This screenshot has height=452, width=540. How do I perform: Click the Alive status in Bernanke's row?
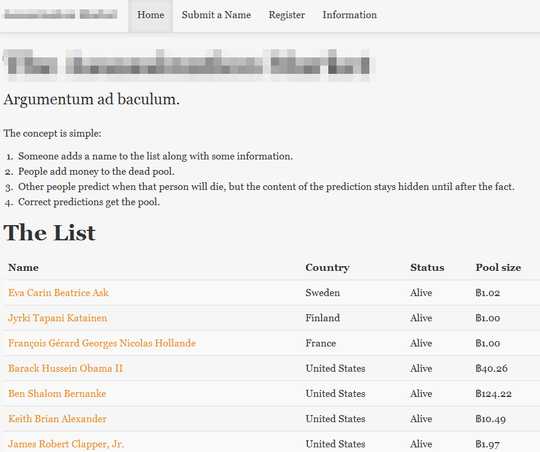(421, 393)
